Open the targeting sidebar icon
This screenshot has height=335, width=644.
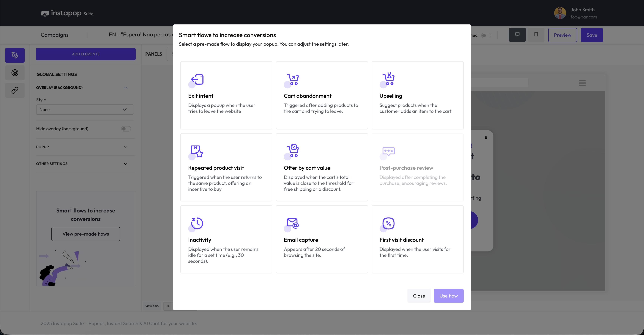(x=15, y=73)
